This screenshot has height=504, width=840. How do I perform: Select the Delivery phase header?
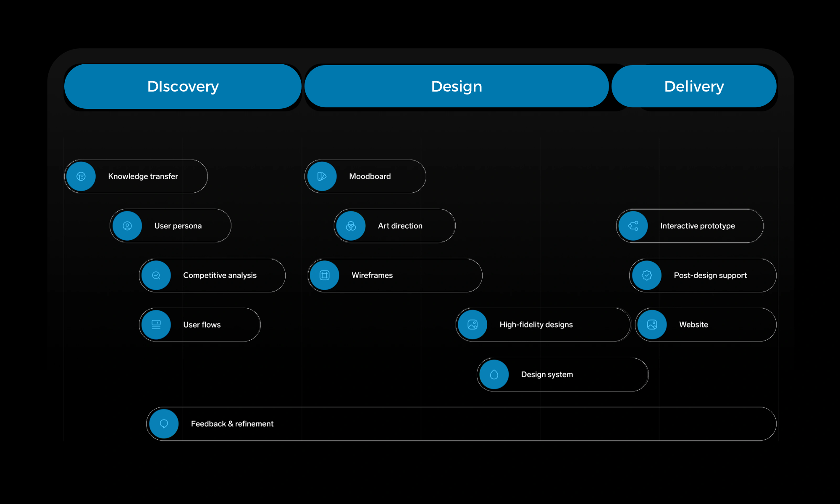(x=694, y=87)
